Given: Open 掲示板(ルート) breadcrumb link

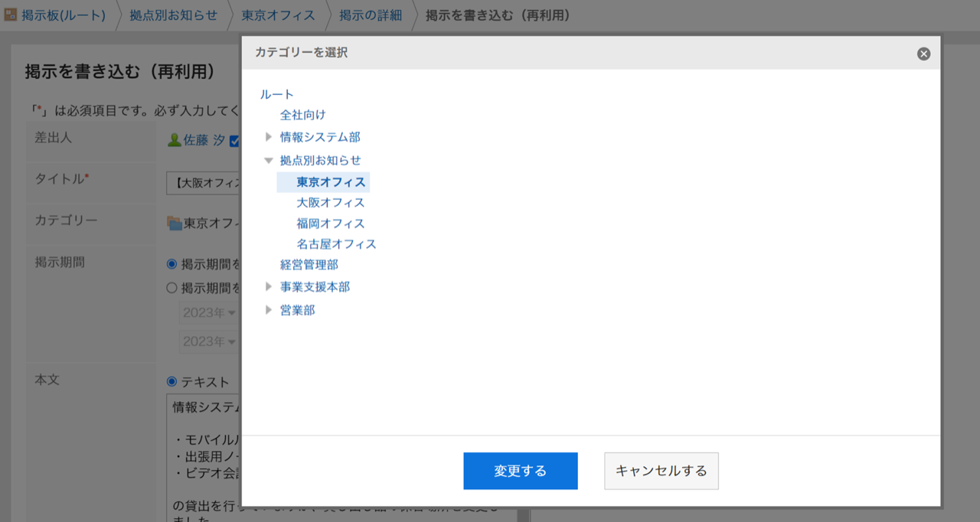Looking at the screenshot, I should [x=64, y=15].
